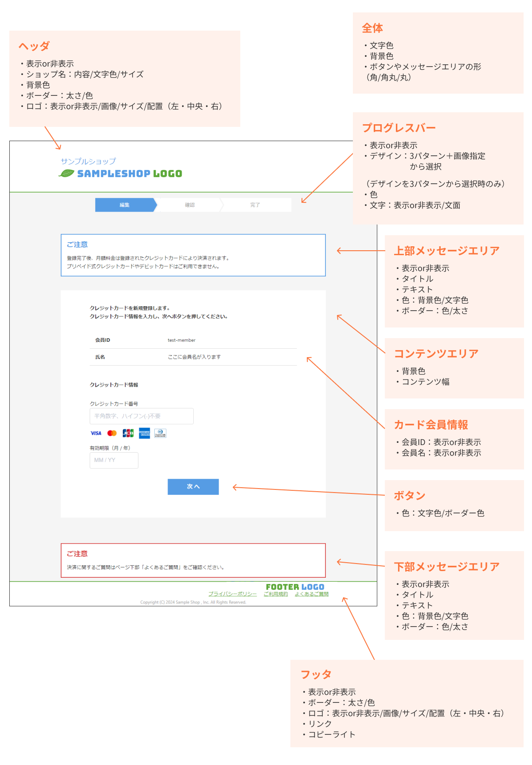Image resolution: width=532 pixels, height=765 pixels.
Task: Click the blue ご注意 heading in top message
Action: [77, 244]
